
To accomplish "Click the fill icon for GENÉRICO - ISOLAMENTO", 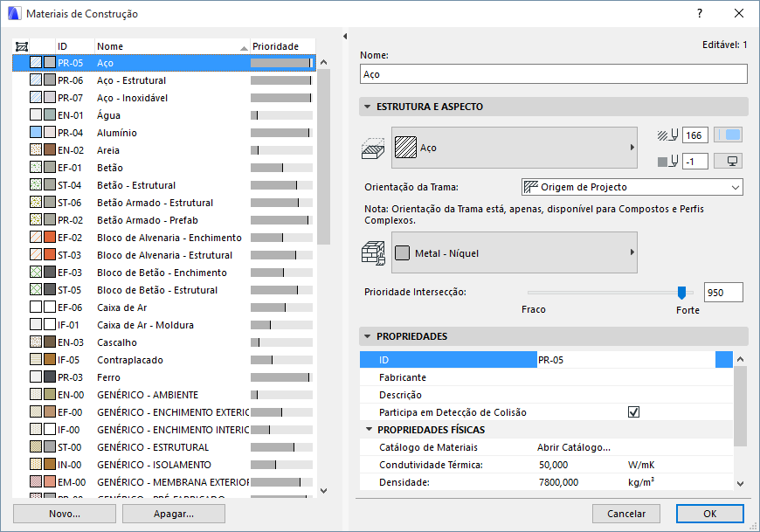I will tap(36, 464).
